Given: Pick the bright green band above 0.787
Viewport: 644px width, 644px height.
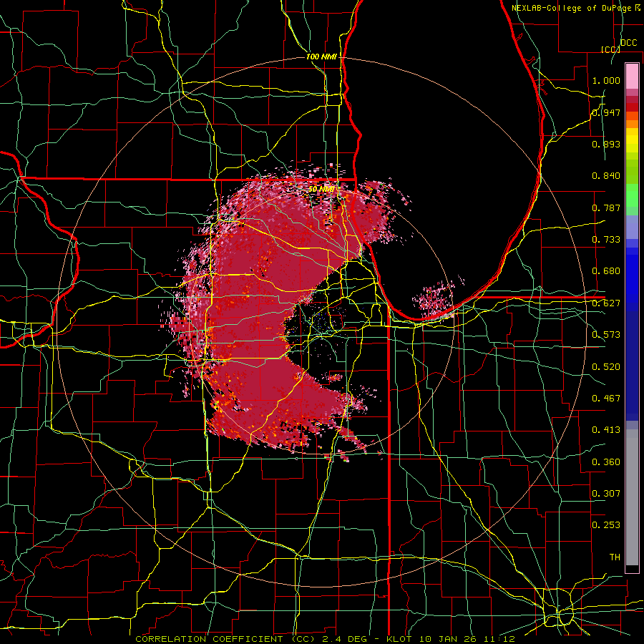Looking at the screenshot, I should [x=632, y=195].
